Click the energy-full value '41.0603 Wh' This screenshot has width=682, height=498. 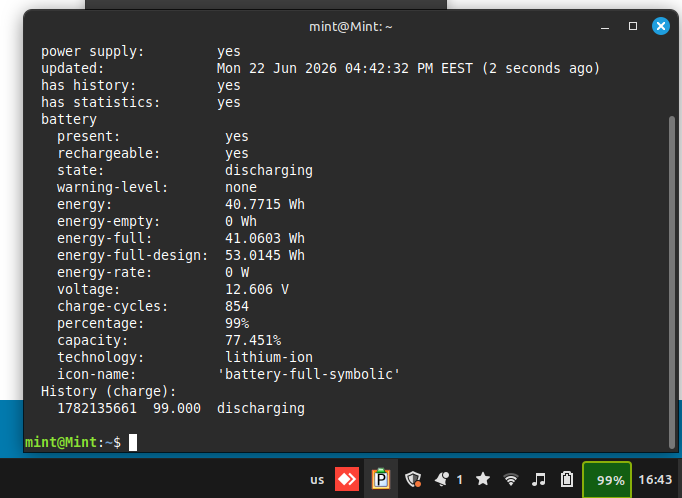[265, 238]
